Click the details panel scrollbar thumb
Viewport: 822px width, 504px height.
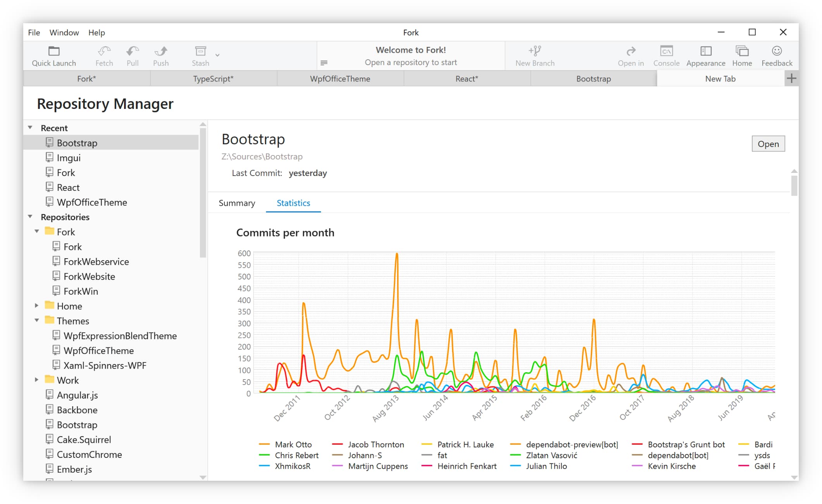pos(794,186)
